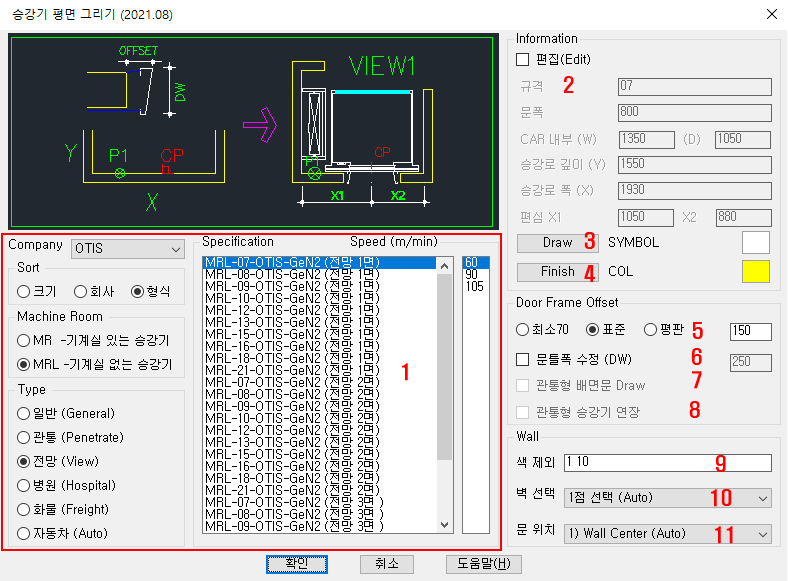
Task: Click the door frame offset 150 field
Action: [x=751, y=331]
